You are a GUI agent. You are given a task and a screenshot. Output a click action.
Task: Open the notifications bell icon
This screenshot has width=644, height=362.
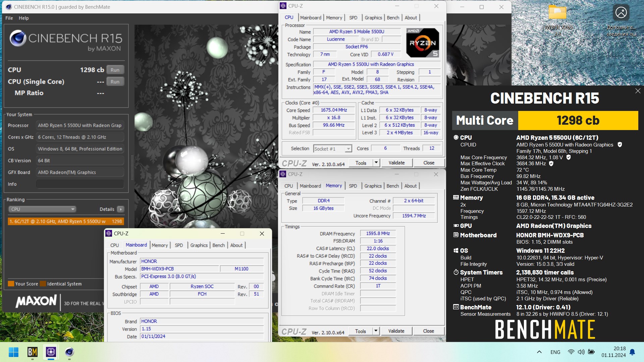coord(632,352)
